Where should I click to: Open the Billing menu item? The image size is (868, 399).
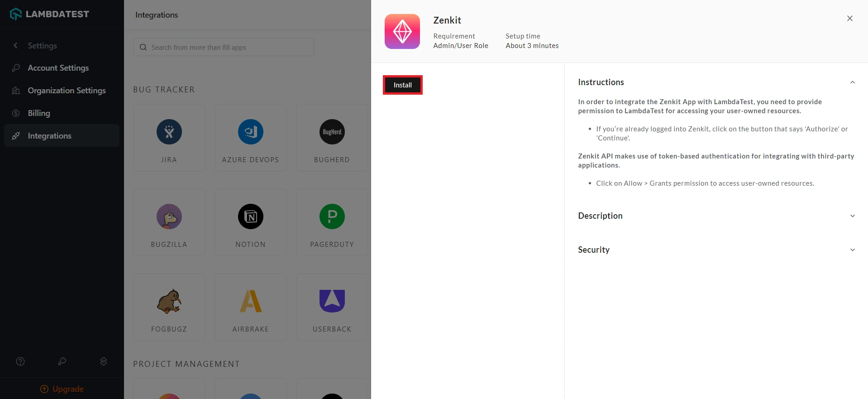[x=39, y=113]
